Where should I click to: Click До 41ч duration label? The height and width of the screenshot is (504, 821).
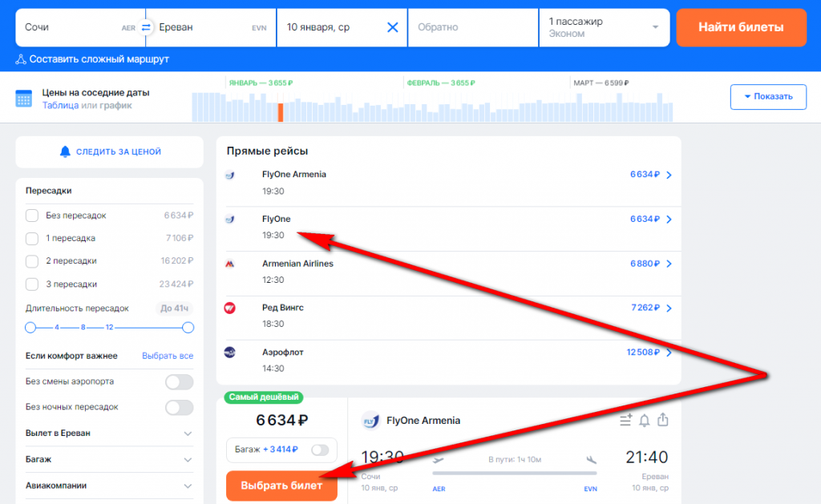coord(174,308)
